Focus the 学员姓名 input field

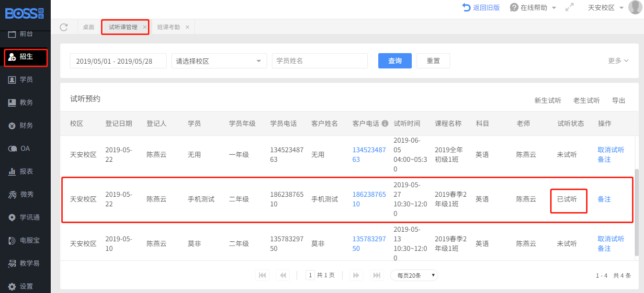point(320,61)
